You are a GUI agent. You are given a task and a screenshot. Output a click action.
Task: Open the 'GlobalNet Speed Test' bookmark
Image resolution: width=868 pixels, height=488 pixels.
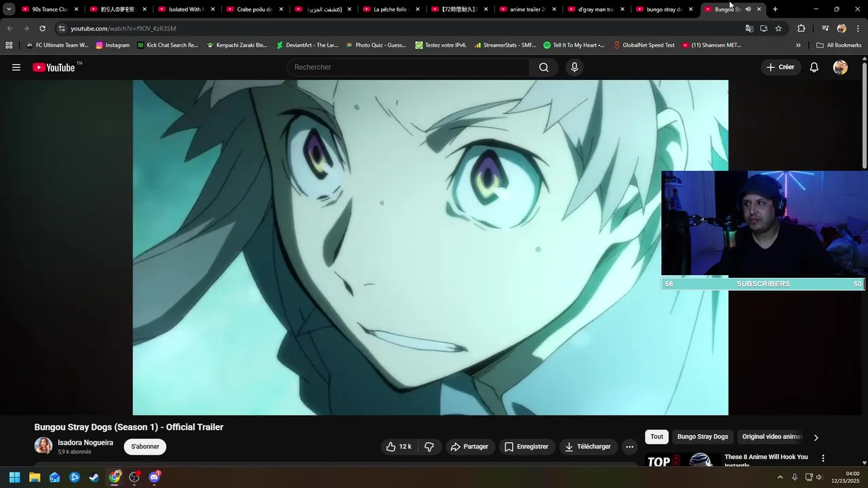[x=644, y=45]
